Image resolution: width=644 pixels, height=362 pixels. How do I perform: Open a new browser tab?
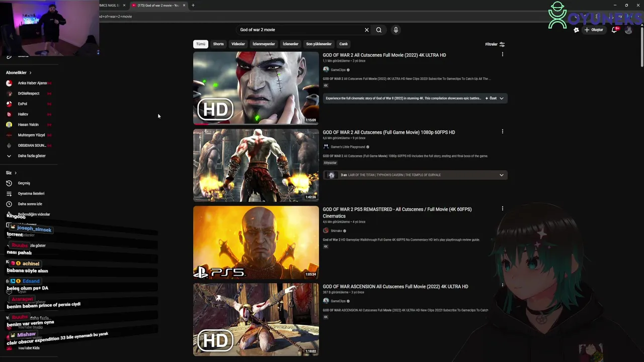(x=193, y=6)
